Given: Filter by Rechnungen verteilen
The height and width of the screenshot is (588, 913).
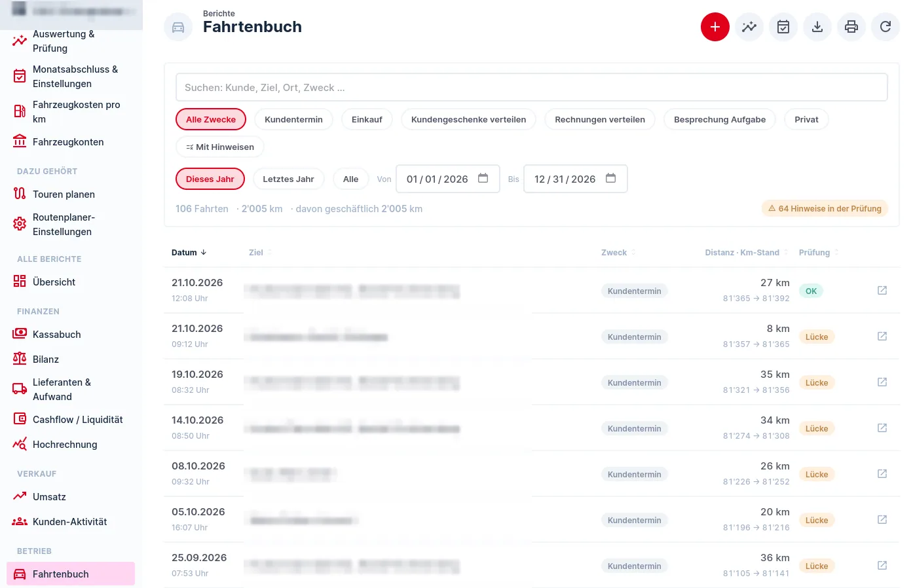Looking at the screenshot, I should coord(600,119).
